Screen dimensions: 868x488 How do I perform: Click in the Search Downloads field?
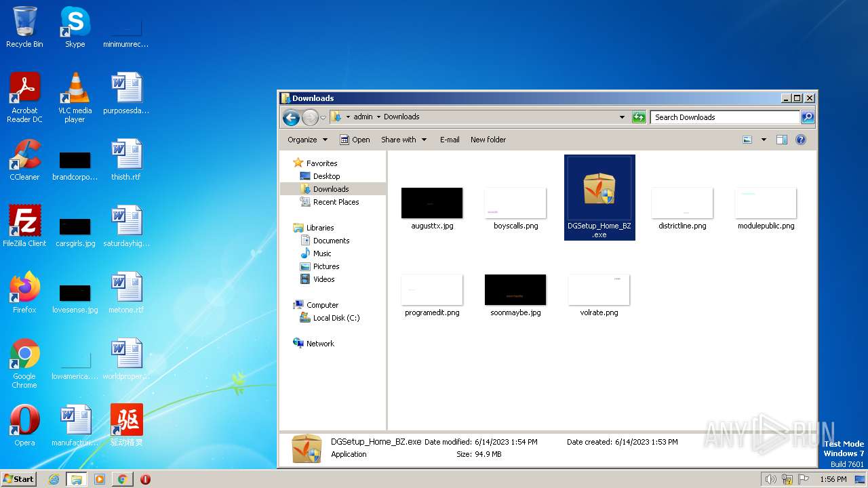click(x=725, y=117)
